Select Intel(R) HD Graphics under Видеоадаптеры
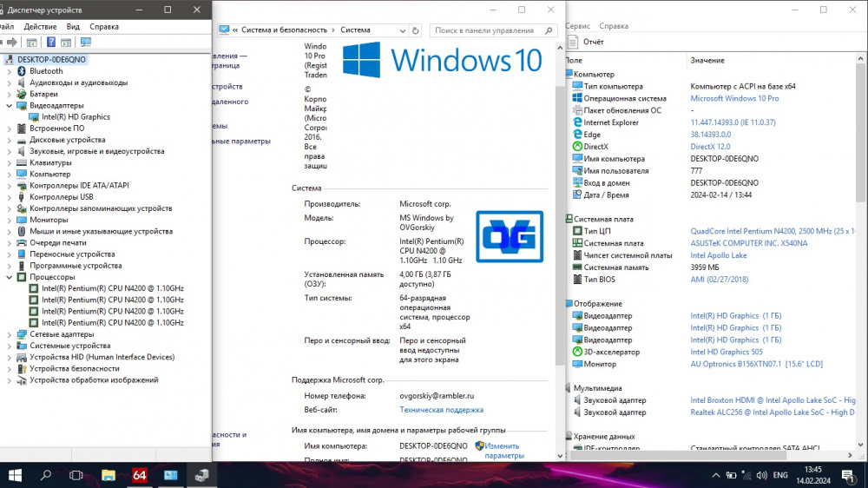The image size is (868, 488). point(76,117)
